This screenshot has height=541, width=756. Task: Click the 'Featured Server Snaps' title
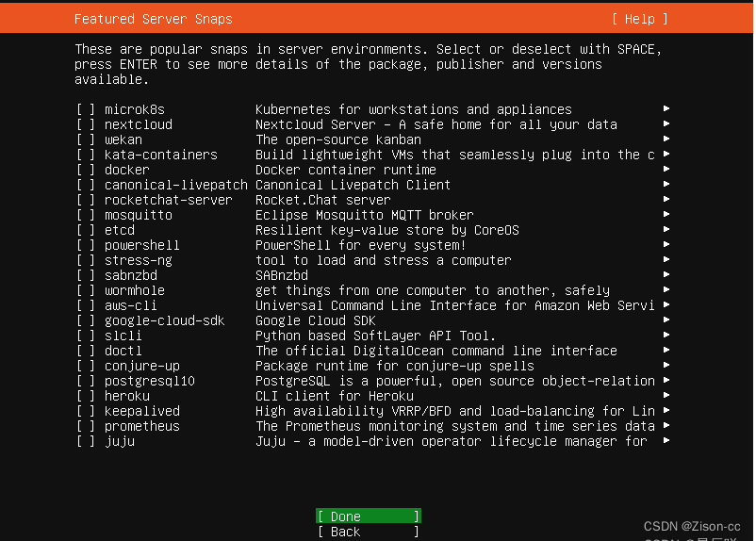(154, 19)
